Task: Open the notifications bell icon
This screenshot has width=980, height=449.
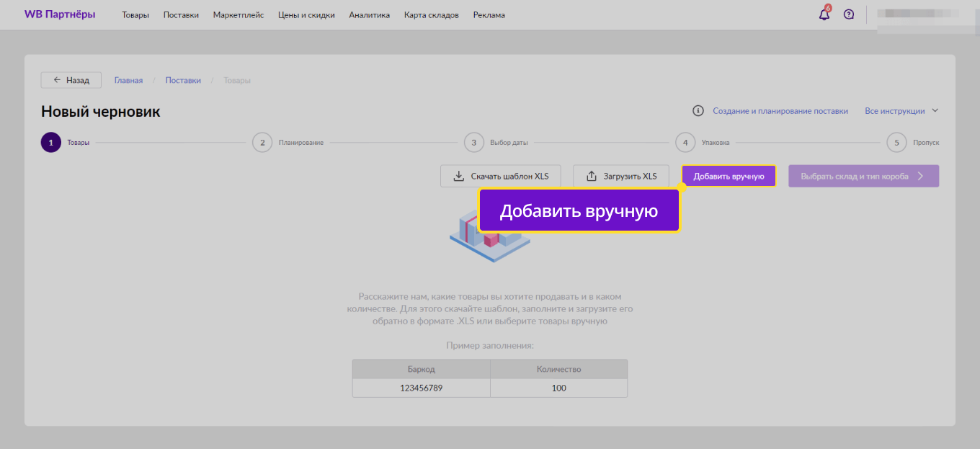Action: click(824, 14)
